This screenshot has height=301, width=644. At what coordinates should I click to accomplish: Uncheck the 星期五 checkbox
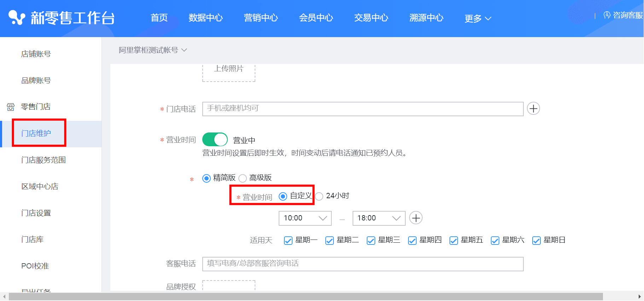pos(454,241)
